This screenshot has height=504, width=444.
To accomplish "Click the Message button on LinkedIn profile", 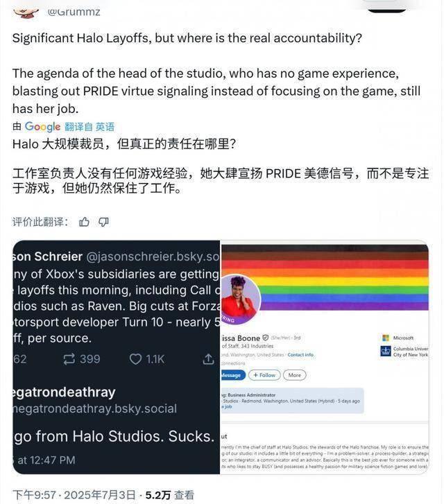I will pyautogui.click(x=232, y=375).
